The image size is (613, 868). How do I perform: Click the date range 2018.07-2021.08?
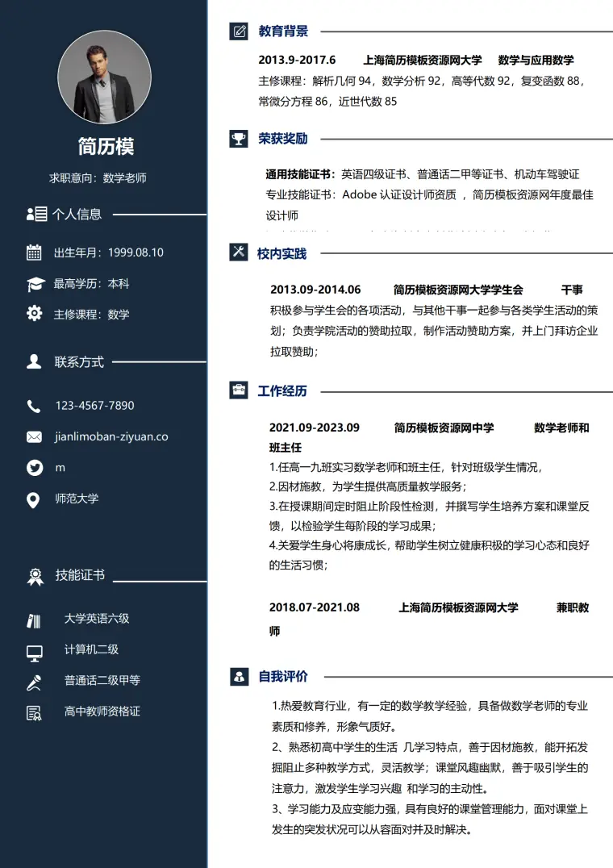315,607
